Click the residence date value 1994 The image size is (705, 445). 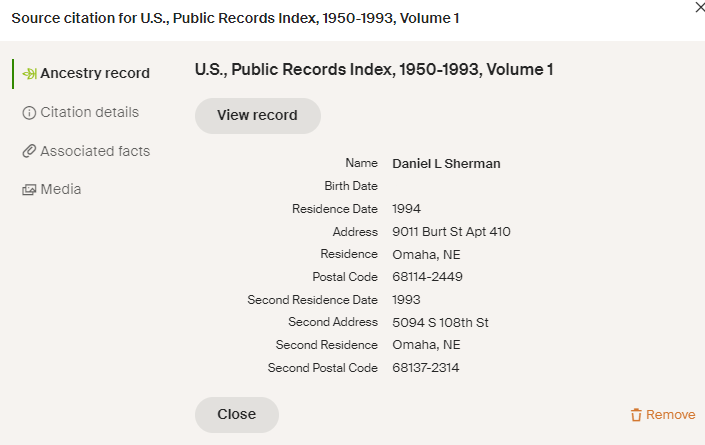407,209
